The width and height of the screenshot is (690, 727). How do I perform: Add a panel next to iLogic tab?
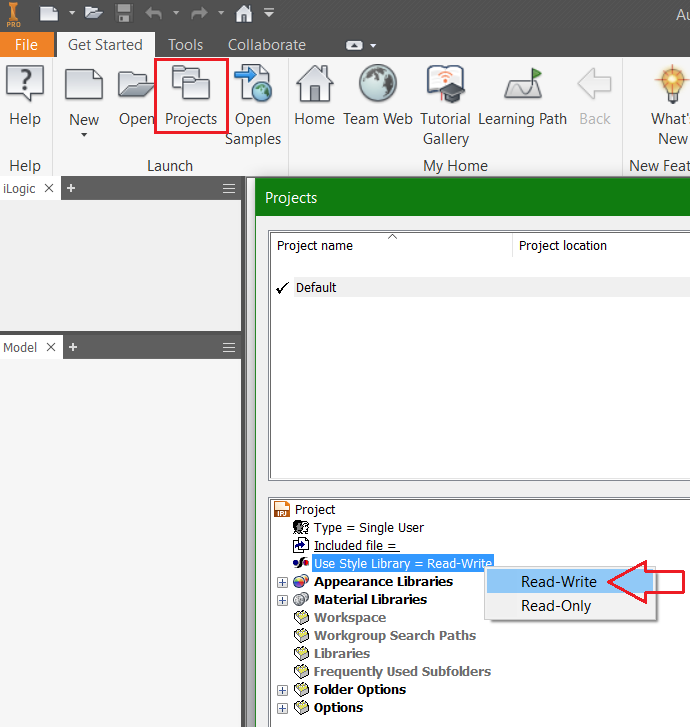coord(71,188)
